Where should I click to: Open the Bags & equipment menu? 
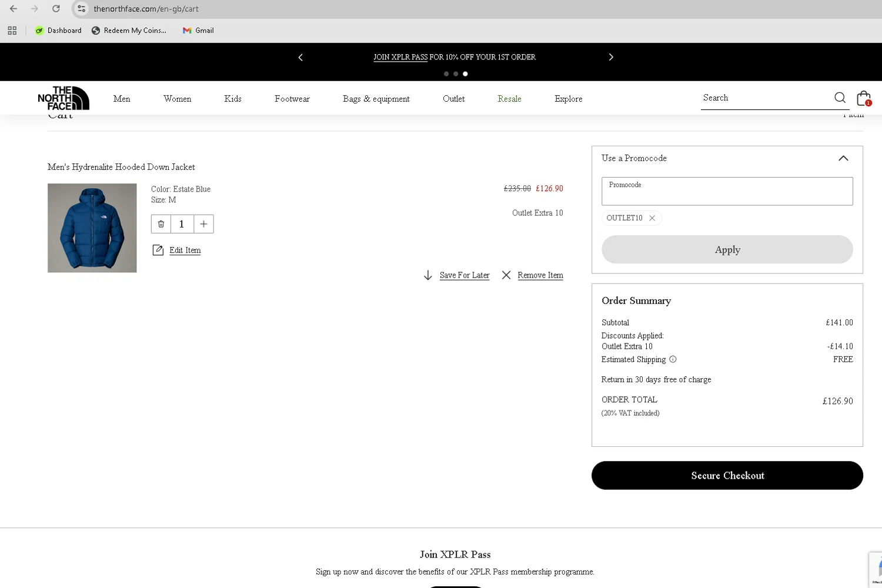(x=376, y=99)
